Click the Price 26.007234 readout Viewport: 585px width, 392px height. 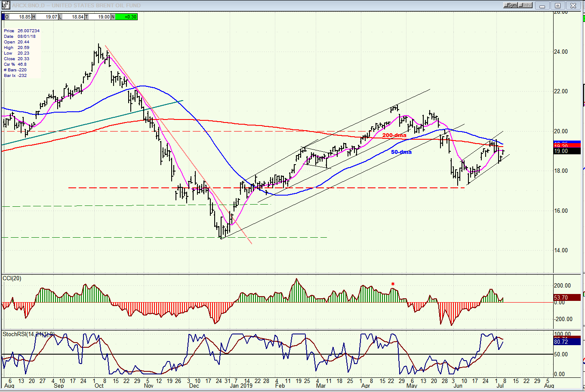point(22,31)
